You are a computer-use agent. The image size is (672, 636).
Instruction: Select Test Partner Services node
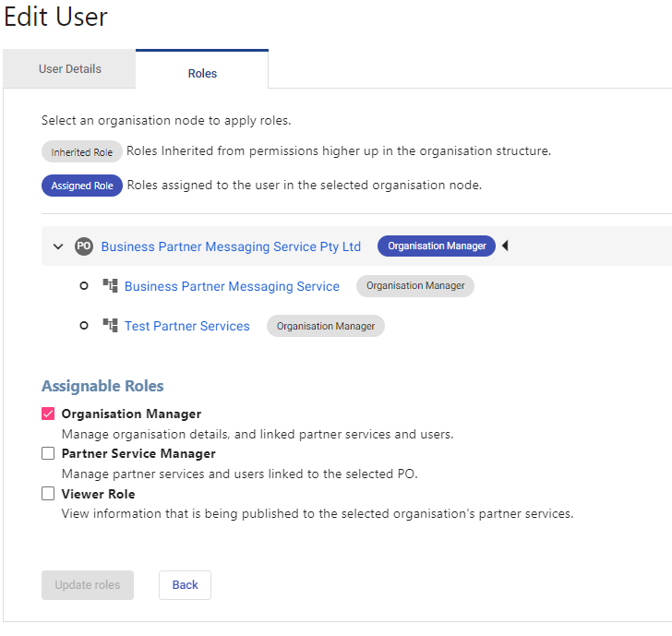click(x=186, y=326)
